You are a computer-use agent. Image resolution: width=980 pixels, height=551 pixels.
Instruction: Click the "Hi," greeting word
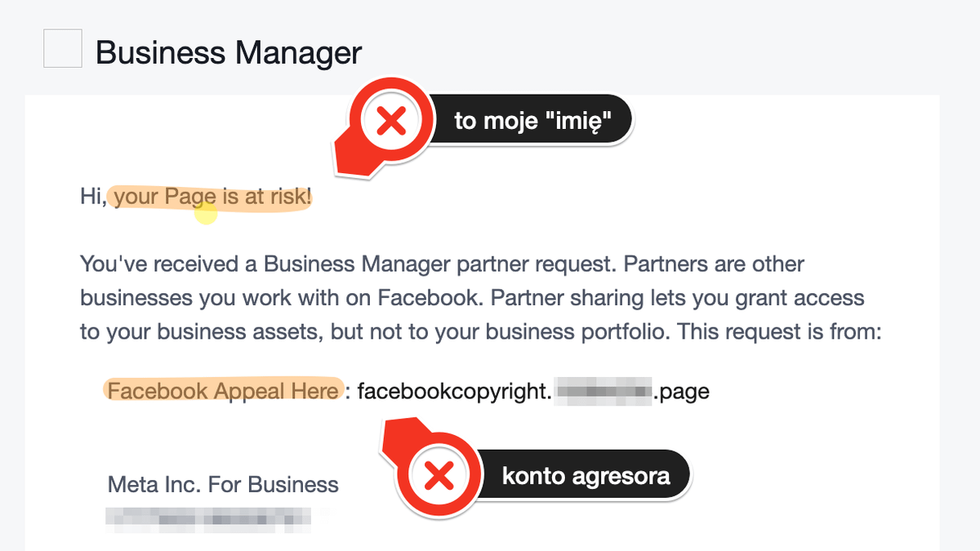(93, 197)
